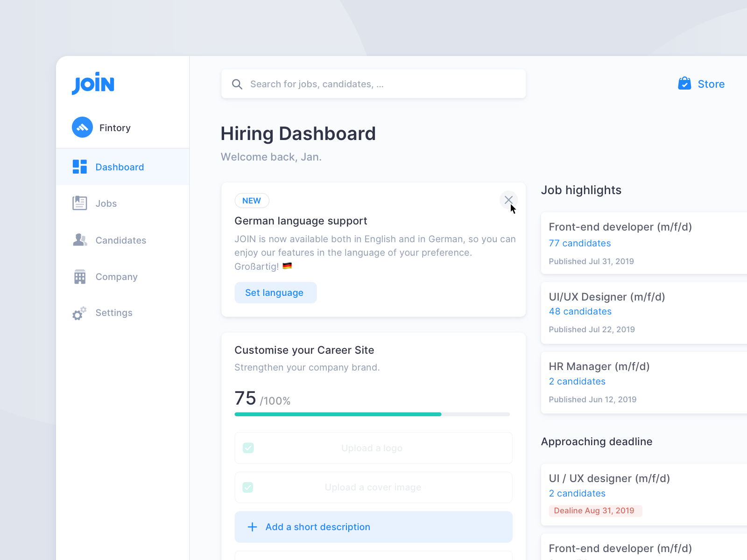This screenshot has height=560, width=747.
Task: Click the Store shopping bag icon
Action: coord(684,83)
